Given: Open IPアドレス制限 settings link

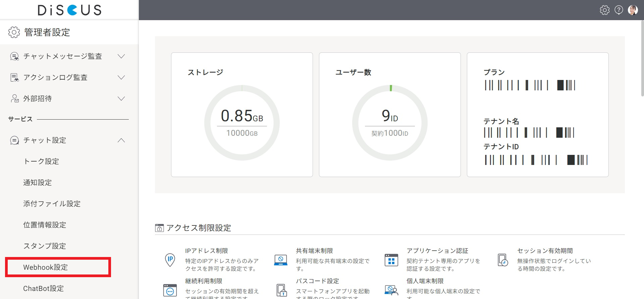Looking at the screenshot, I should click(207, 251).
